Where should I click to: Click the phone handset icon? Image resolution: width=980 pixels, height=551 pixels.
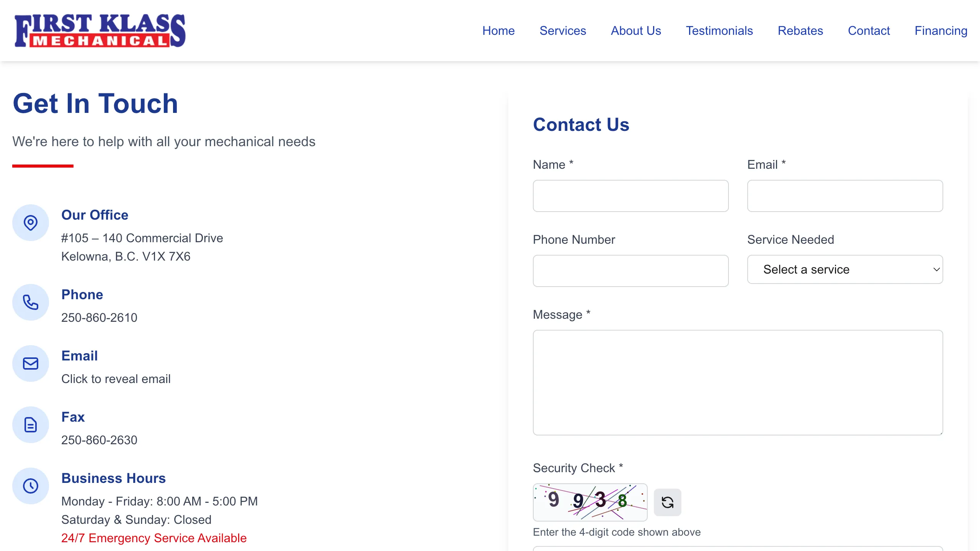tap(31, 302)
